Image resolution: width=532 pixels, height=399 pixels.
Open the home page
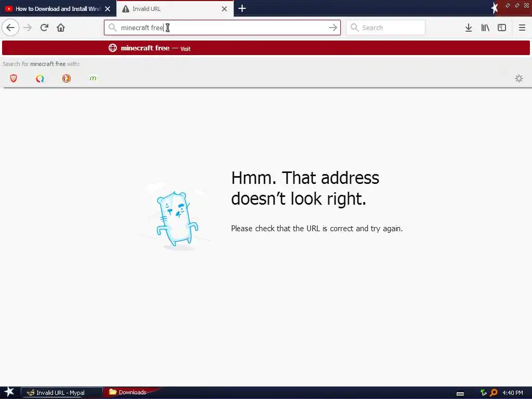point(61,28)
